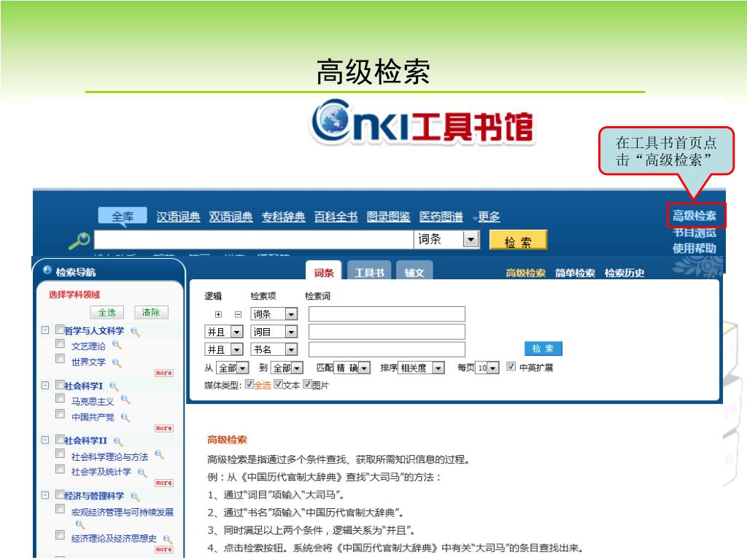747x560 pixels.
Task: Collapse the 哲学与人文科学 tree node
Action: click(45, 330)
